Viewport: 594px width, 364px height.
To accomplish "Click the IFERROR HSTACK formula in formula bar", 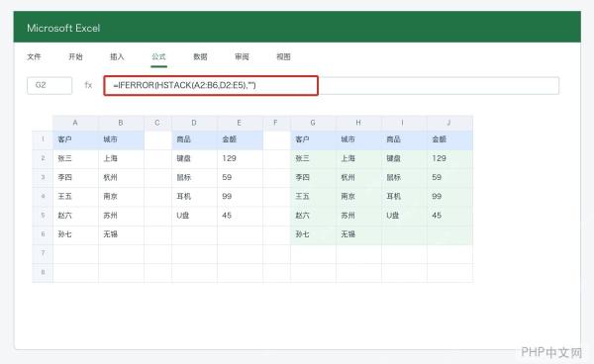I will click(211, 85).
